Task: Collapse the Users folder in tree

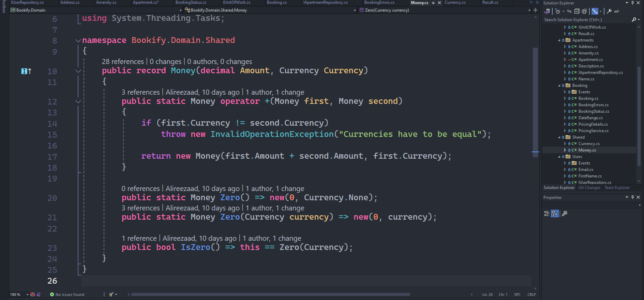Action: pyautogui.click(x=559, y=157)
